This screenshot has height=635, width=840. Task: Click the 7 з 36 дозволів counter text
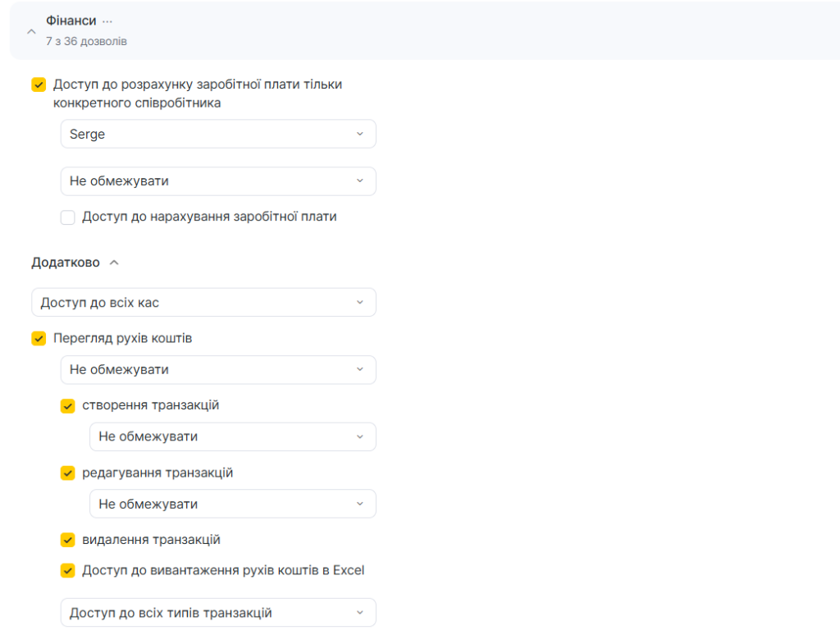86,41
